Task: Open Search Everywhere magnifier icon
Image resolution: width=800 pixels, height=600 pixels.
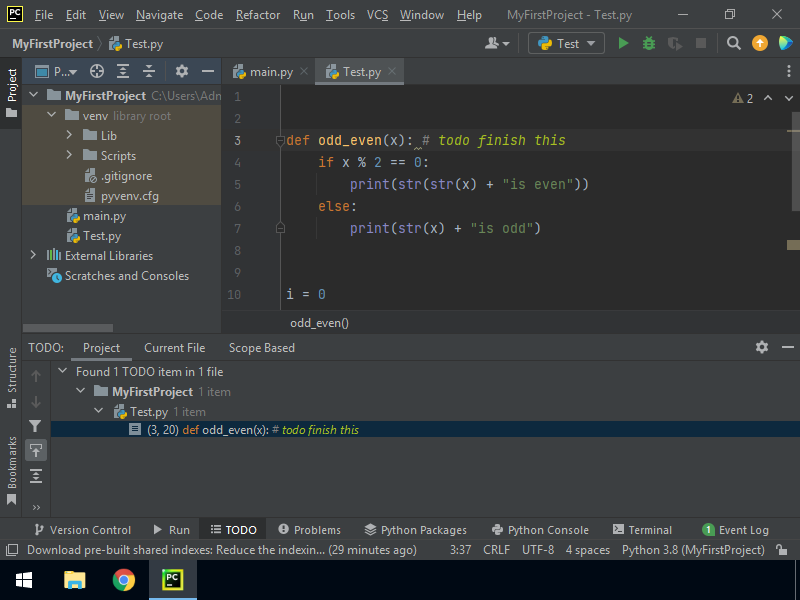Action: tap(734, 43)
